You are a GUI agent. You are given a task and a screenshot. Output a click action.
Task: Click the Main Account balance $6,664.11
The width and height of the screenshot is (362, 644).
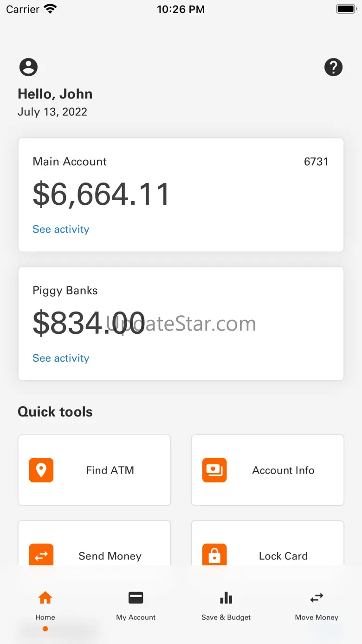[x=101, y=195]
